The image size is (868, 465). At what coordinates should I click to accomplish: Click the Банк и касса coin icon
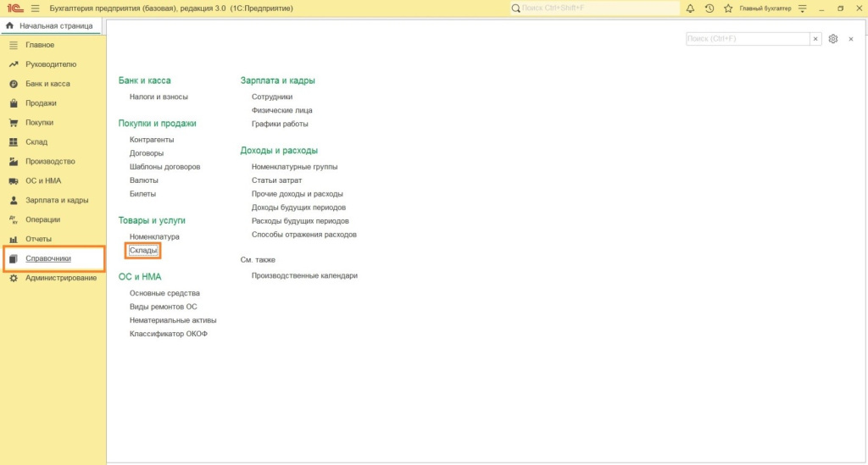tap(14, 84)
